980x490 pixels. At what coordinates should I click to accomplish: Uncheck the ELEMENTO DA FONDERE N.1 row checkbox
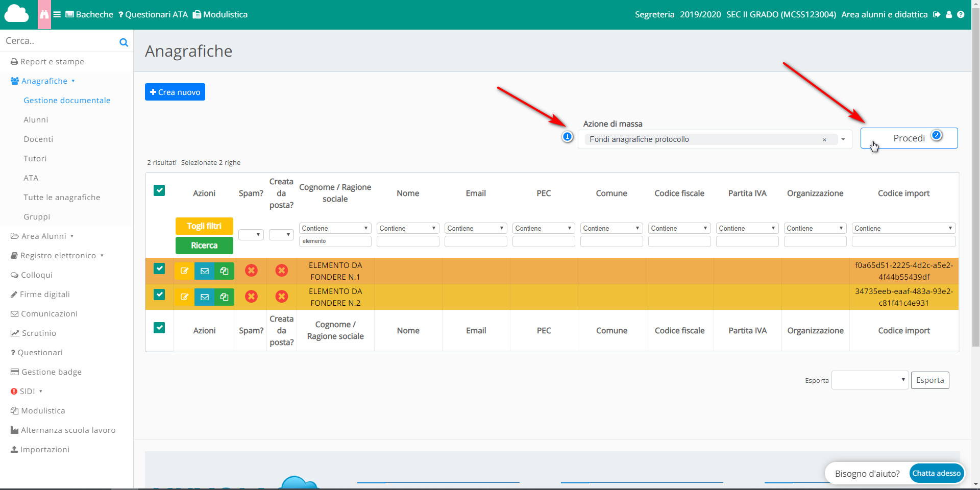coord(159,269)
